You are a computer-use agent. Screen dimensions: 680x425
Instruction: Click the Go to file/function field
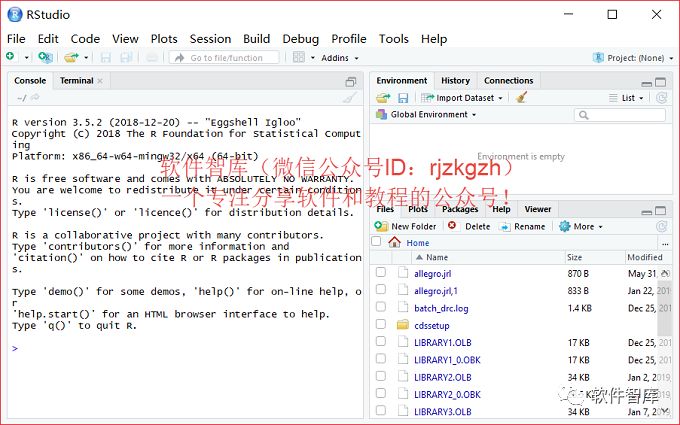[224, 58]
